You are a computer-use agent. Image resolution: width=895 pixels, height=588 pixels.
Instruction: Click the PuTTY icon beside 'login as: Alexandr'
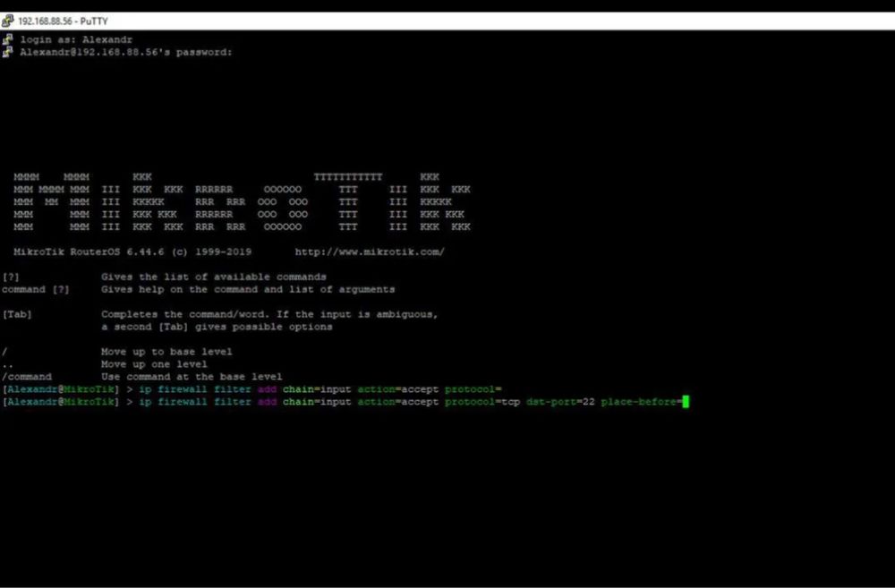click(7, 39)
